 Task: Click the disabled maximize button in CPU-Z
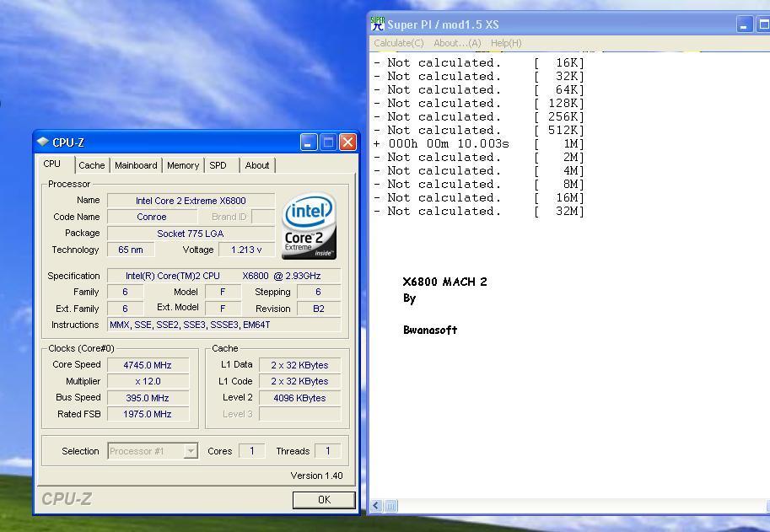pyautogui.click(x=328, y=142)
